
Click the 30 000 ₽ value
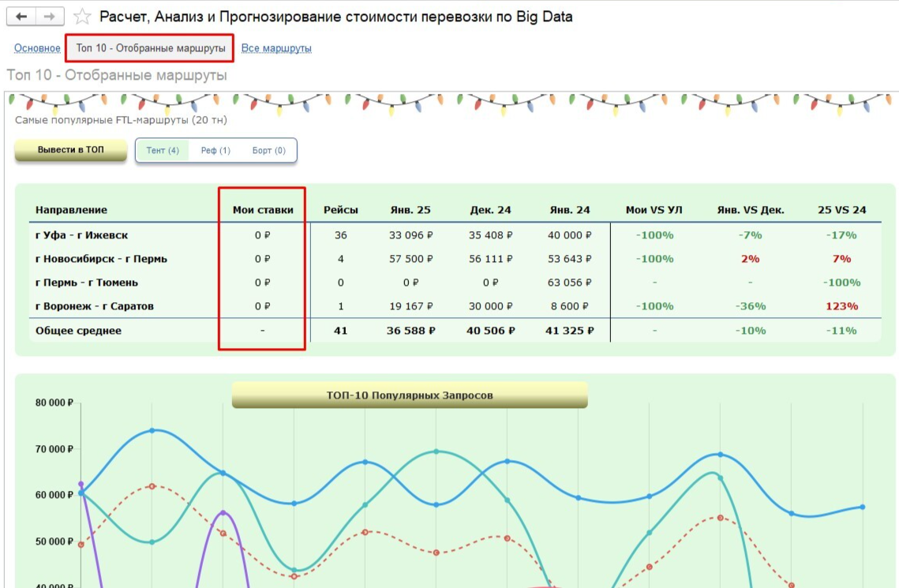point(490,306)
